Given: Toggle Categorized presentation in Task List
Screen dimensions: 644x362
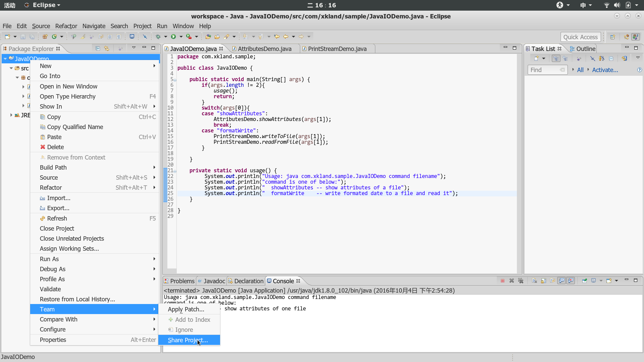Looking at the screenshot, I should click(x=556, y=59).
